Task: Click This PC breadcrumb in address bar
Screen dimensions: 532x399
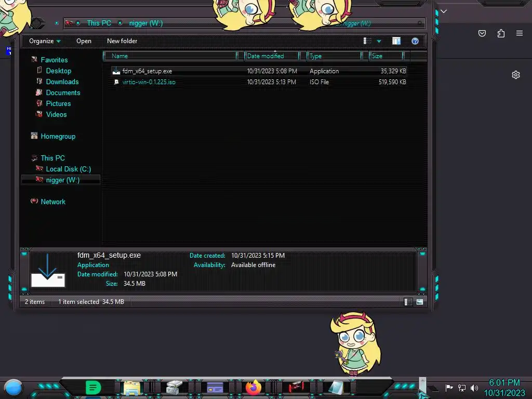Action: (99, 23)
